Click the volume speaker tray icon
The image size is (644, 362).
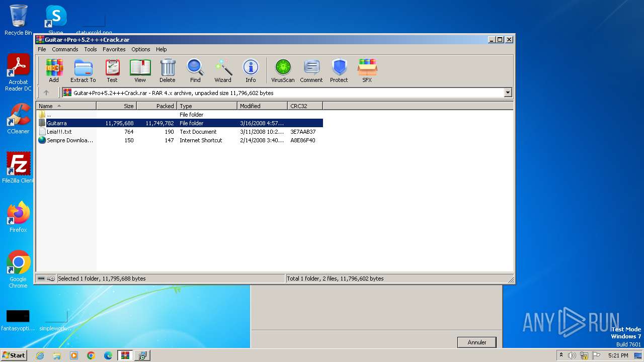(x=572, y=355)
